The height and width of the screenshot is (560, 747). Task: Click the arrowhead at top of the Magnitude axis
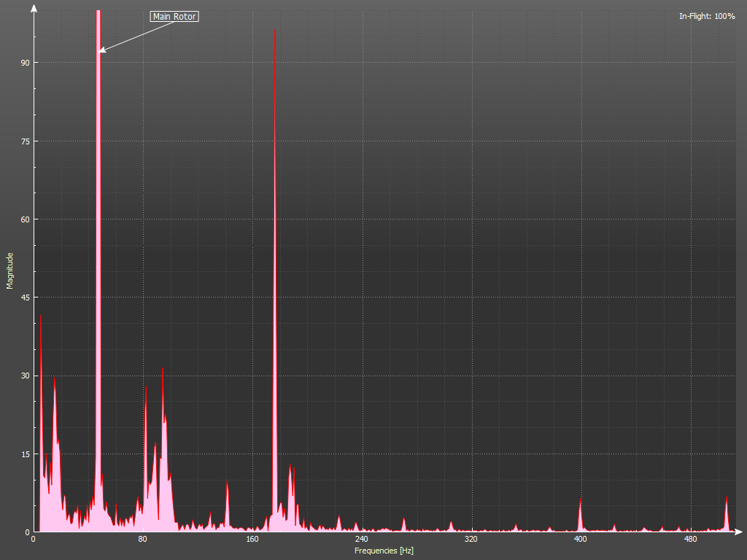34,7
